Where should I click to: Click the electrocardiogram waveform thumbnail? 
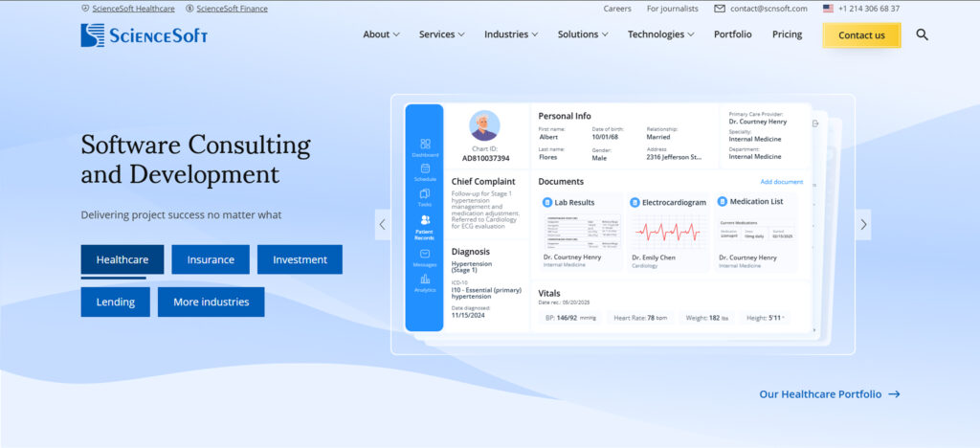click(668, 232)
